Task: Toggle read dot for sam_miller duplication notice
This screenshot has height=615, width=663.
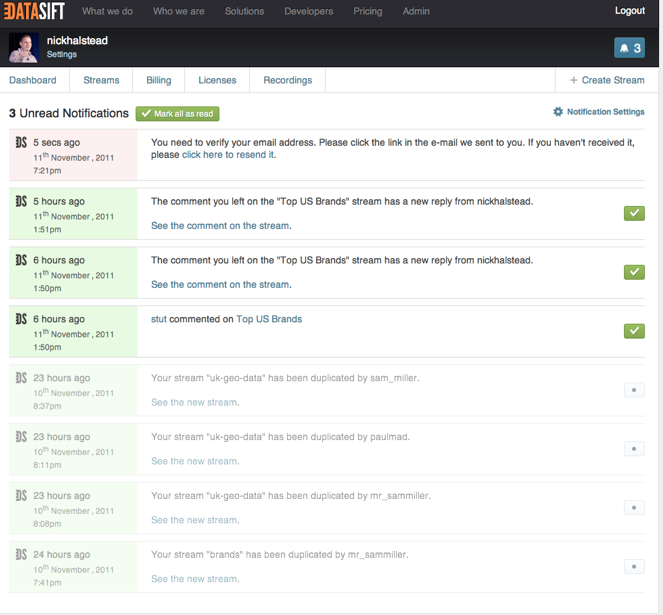Action: (634, 390)
